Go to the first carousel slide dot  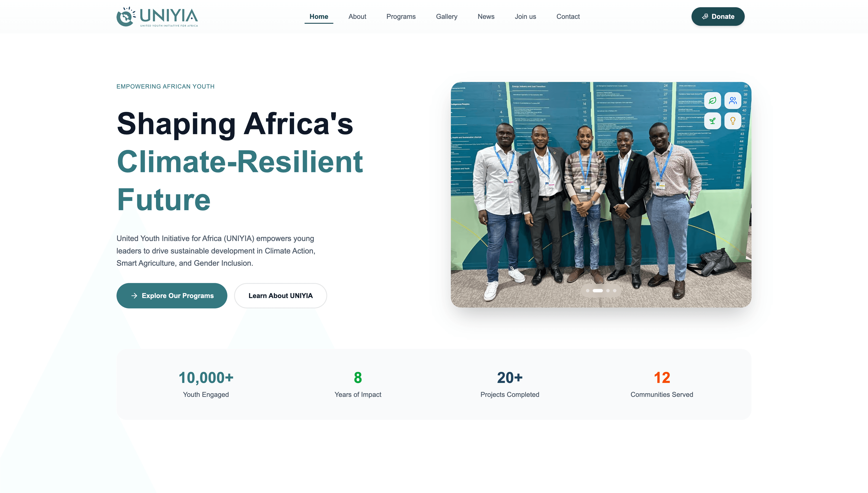[x=587, y=291]
